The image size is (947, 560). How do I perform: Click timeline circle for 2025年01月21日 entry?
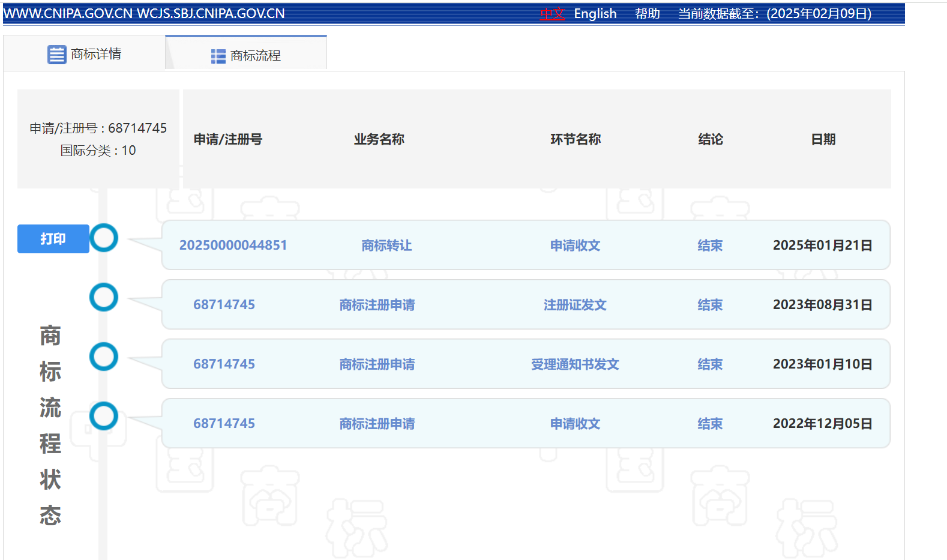104,238
